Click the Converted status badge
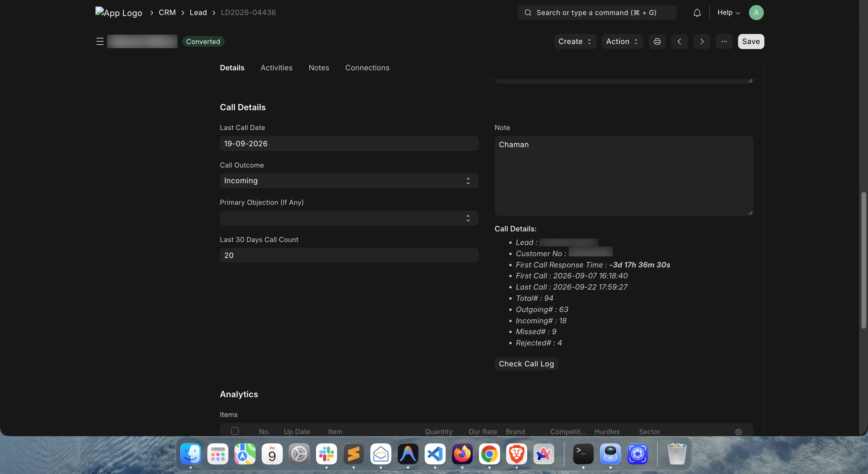Viewport: 868px width, 474px height. point(203,41)
